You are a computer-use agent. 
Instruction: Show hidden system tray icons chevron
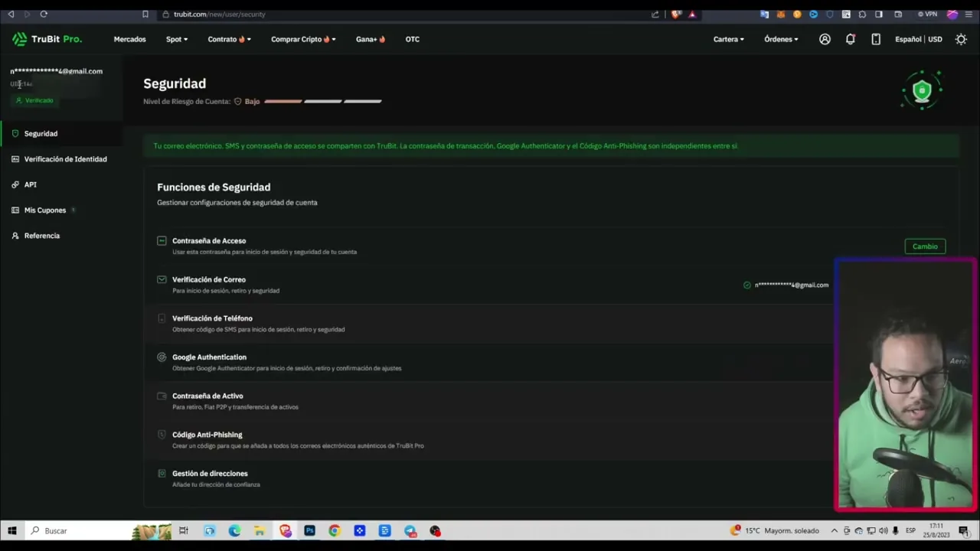click(834, 531)
